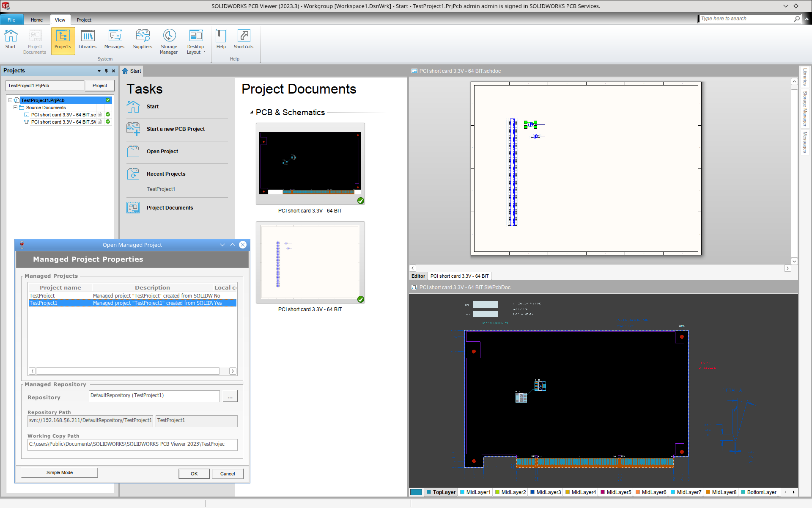Close the Projects panel
Screen dimensions: 812x508
tap(113, 71)
